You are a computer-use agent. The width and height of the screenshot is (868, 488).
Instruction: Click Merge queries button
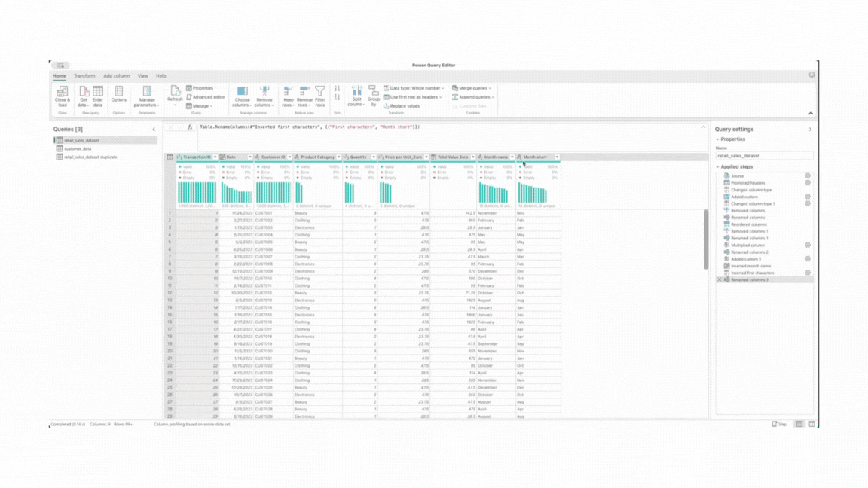click(x=472, y=88)
